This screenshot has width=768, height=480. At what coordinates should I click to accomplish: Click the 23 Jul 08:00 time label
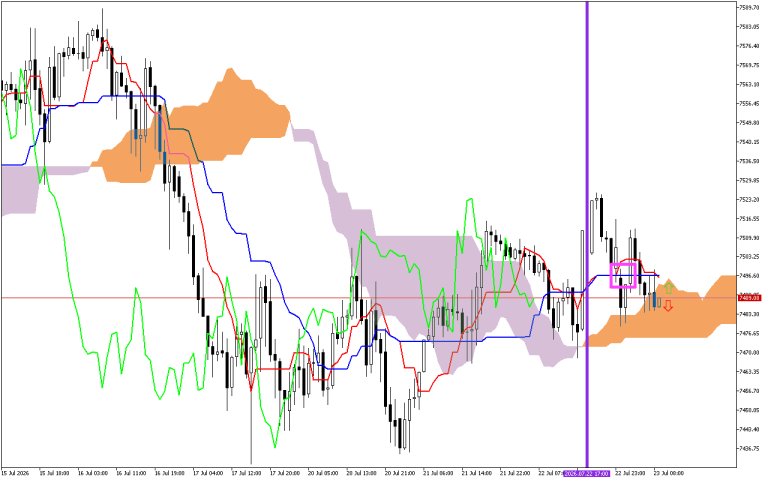[669, 474]
